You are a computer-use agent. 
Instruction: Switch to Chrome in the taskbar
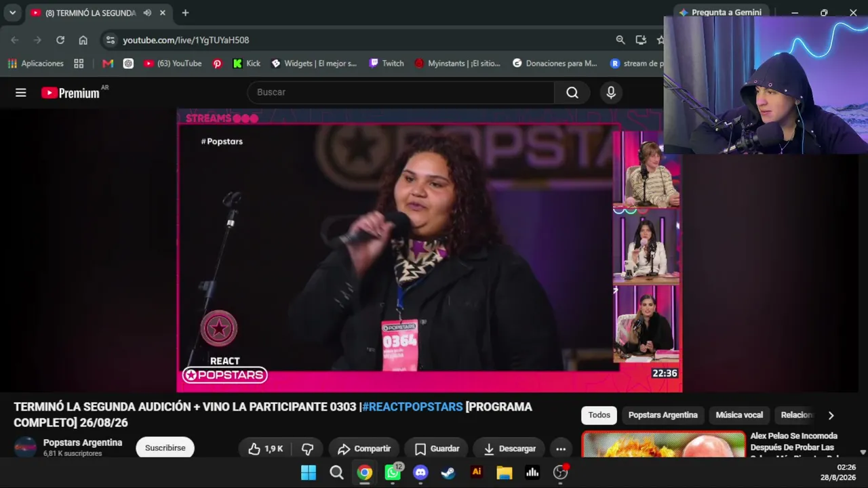pos(365,472)
